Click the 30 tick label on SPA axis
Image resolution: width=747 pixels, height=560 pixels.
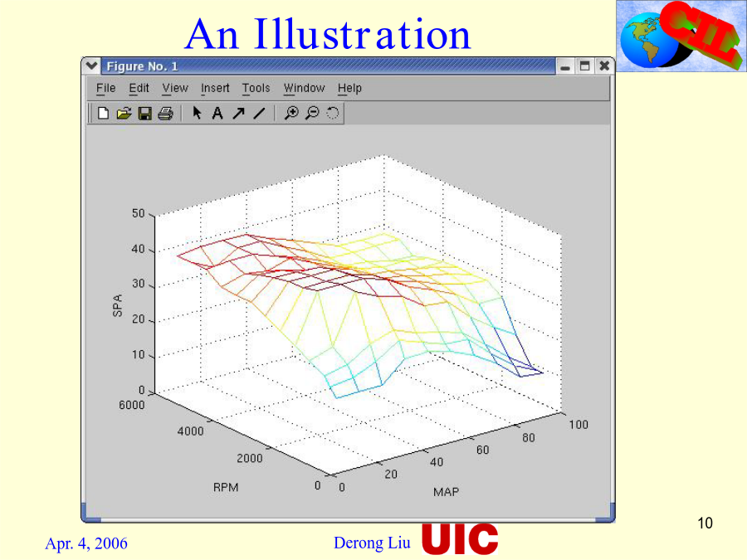pyautogui.click(x=138, y=284)
